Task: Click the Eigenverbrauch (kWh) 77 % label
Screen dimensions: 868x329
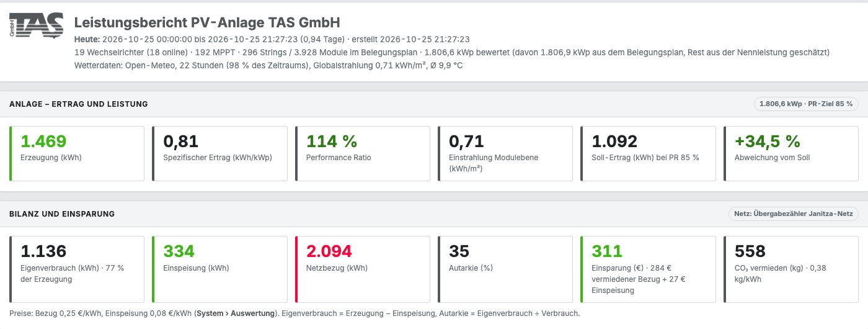Action: click(73, 274)
